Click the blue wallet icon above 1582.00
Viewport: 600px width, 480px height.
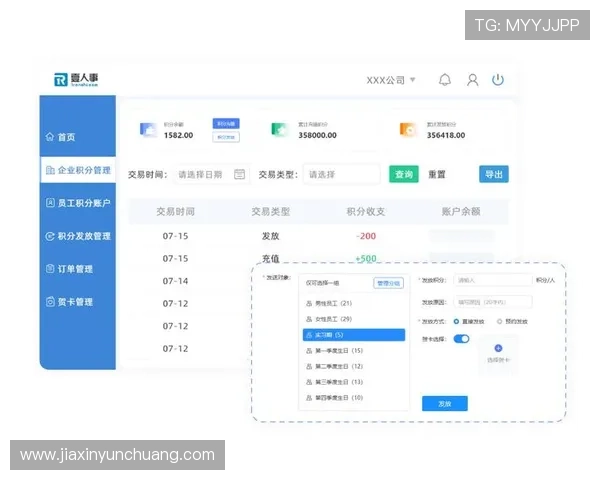pyautogui.click(x=148, y=130)
